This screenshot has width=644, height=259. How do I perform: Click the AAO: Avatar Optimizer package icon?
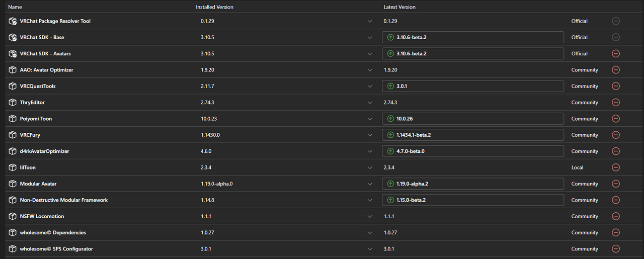tap(13, 70)
